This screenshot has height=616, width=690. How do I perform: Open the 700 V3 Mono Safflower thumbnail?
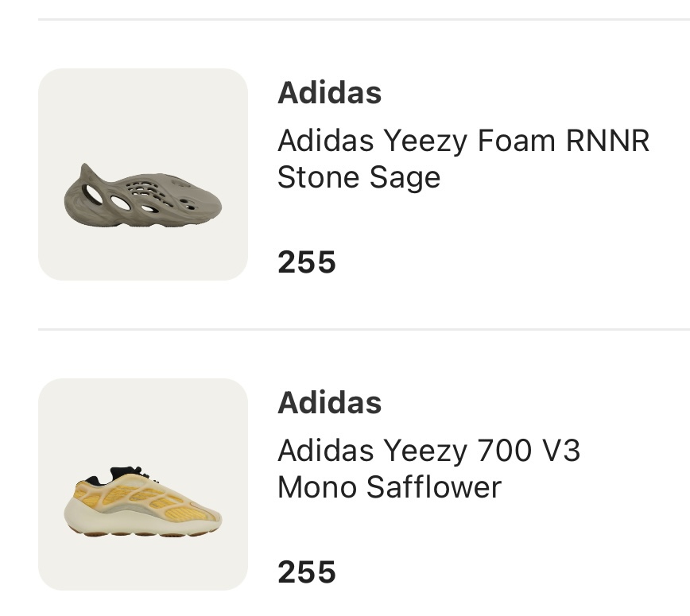pyautogui.click(x=143, y=484)
